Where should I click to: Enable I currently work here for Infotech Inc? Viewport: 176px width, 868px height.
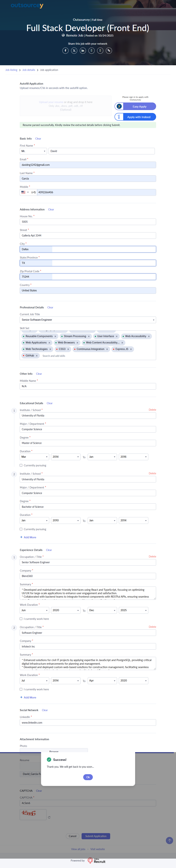(21, 689)
